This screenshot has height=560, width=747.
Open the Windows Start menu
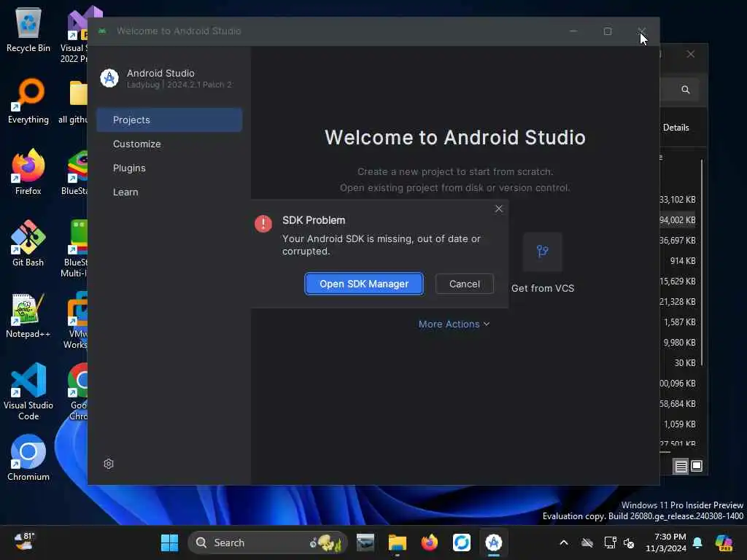tap(169, 542)
